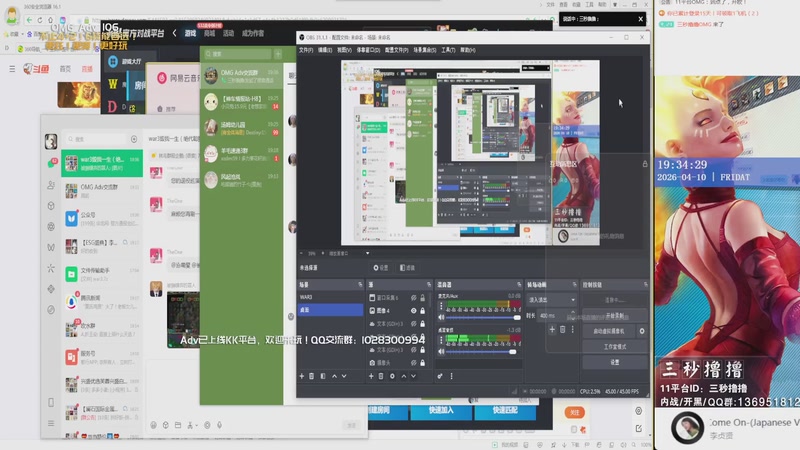Open mixer toolbar kebab menu at bottom
800x450 pixels.
coord(452,377)
